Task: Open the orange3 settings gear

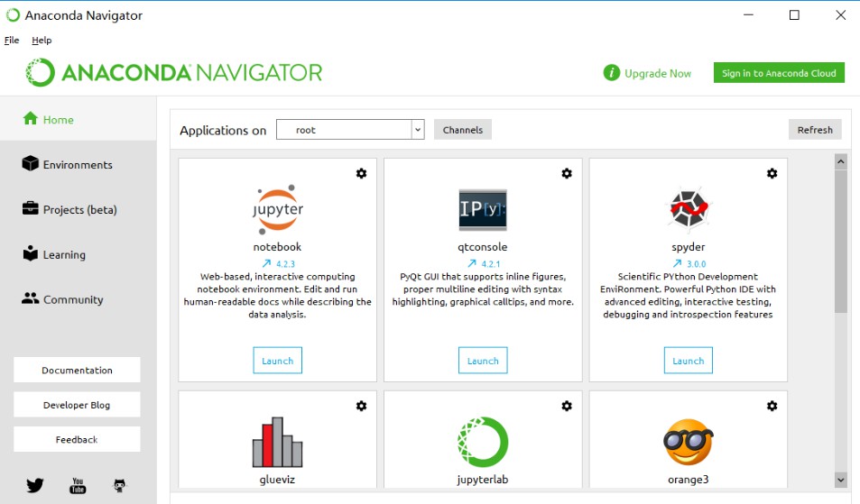Action: click(772, 406)
